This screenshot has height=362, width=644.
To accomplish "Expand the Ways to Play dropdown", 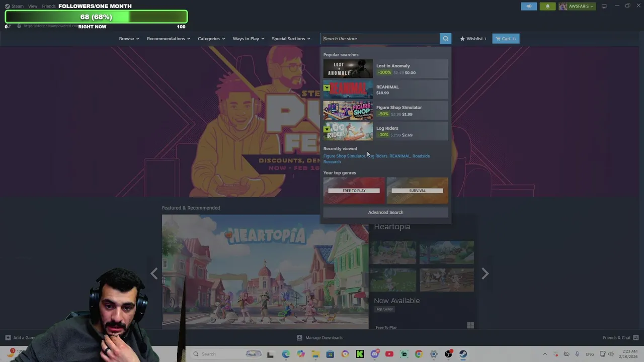I will click(249, 39).
